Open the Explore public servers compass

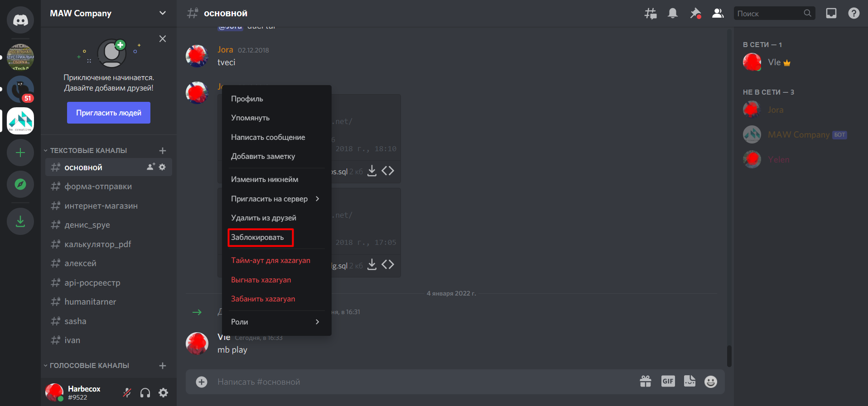pyautogui.click(x=20, y=184)
